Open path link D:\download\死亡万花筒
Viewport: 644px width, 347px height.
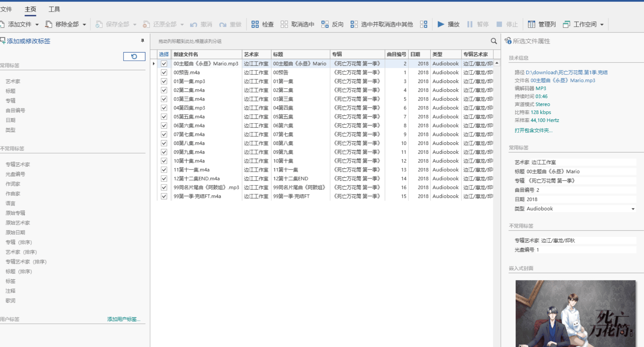pyautogui.click(x=566, y=72)
